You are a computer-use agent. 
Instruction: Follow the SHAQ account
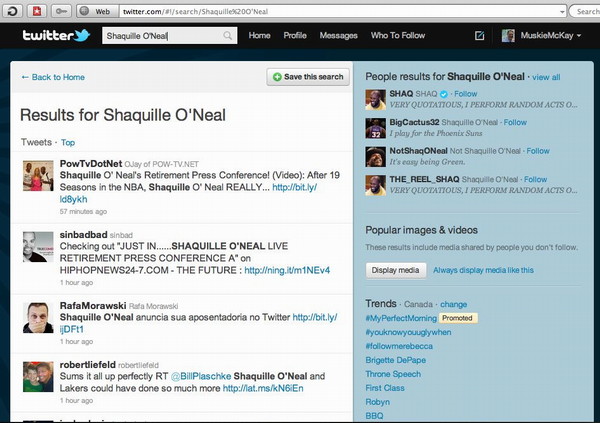coord(466,94)
